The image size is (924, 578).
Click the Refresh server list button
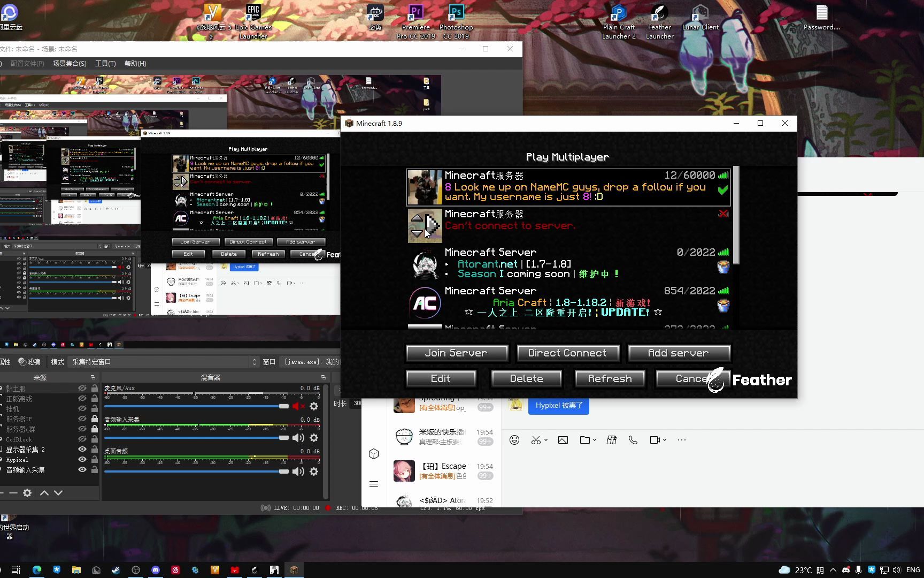tap(610, 378)
